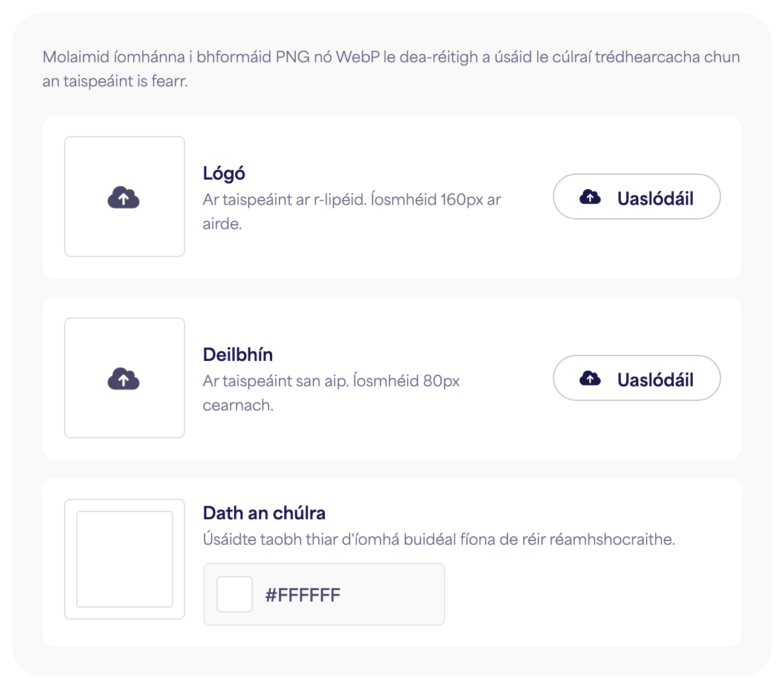The image size is (784, 688).
Task: Upload an icon with the Deilbhín Uaslódáil button
Action: click(x=636, y=378)
